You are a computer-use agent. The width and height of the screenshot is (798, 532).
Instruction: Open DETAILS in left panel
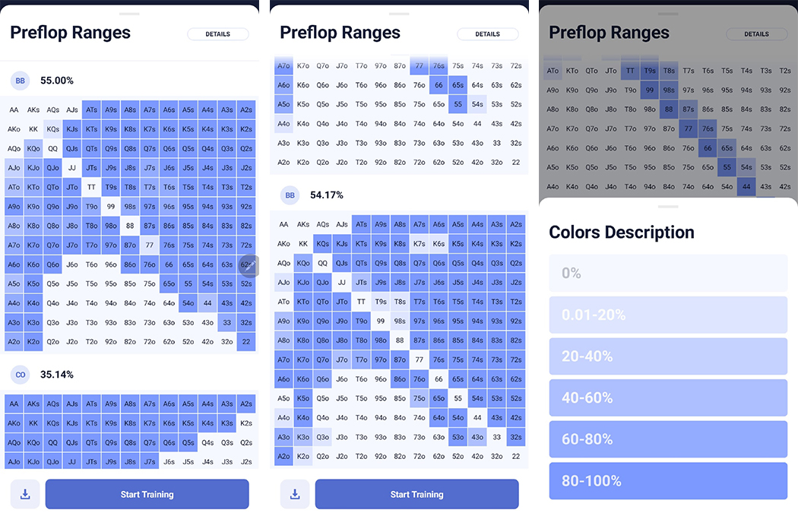coord(218,34)
